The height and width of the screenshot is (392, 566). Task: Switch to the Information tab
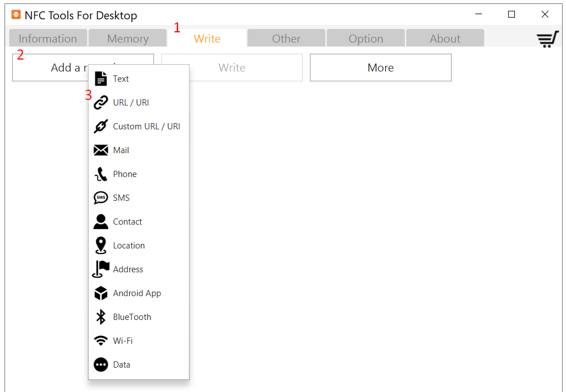[x=48, y=39]
